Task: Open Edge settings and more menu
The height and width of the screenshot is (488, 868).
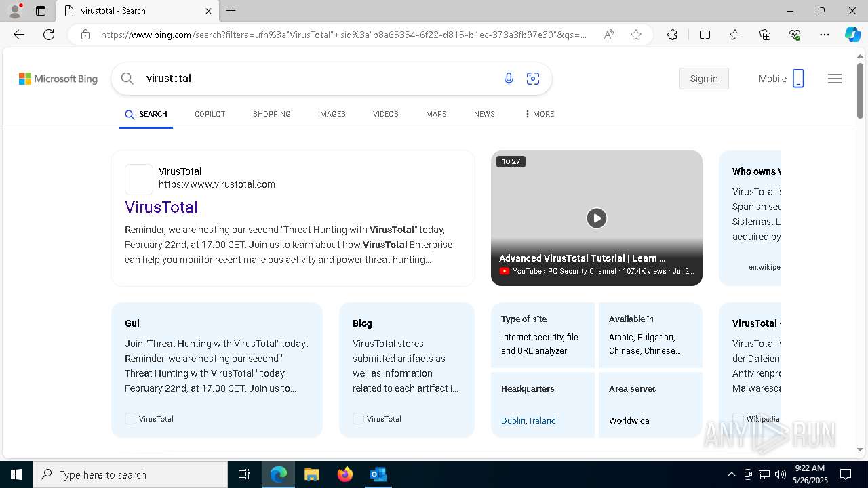Action: 825,35
